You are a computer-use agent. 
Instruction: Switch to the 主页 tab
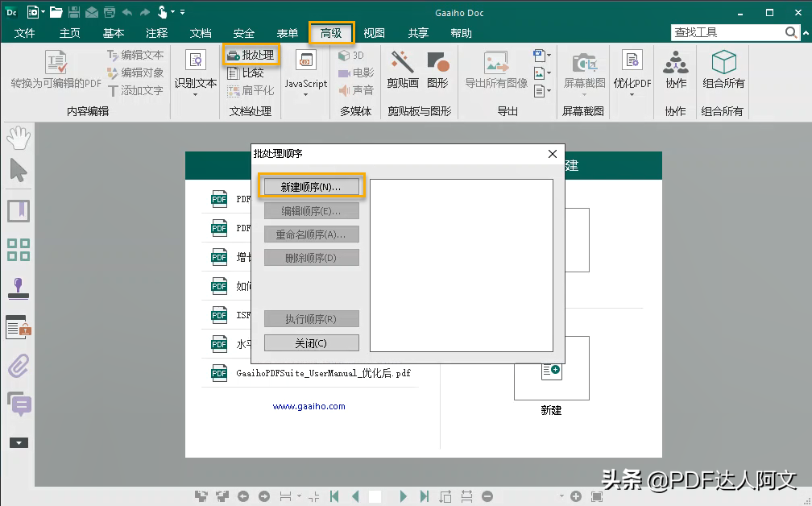pos(69,33)
